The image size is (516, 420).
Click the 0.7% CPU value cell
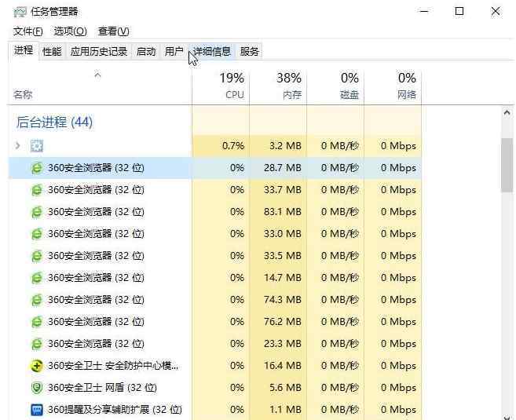click(221, 146)
